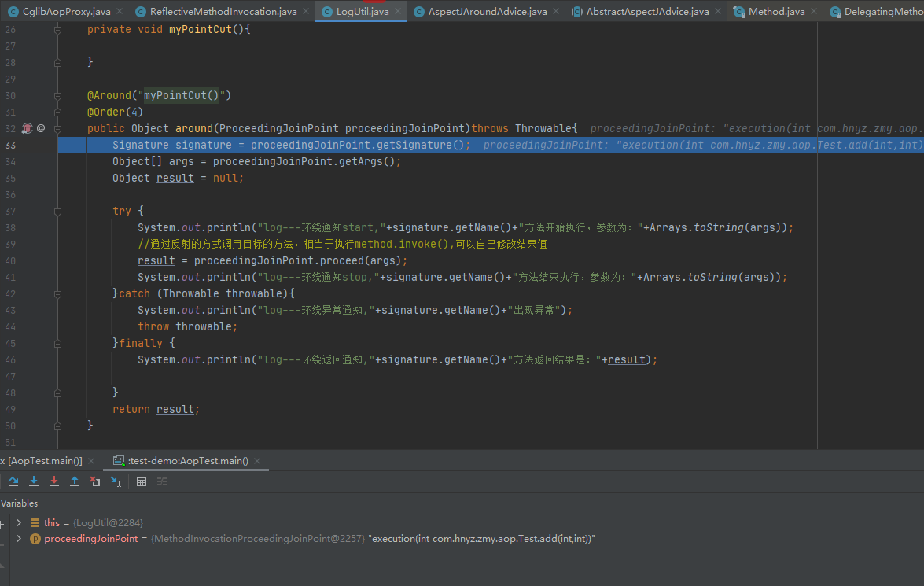Collapse the try block at line 37
The image size is (924, 586).
click(x=57, y=211)
